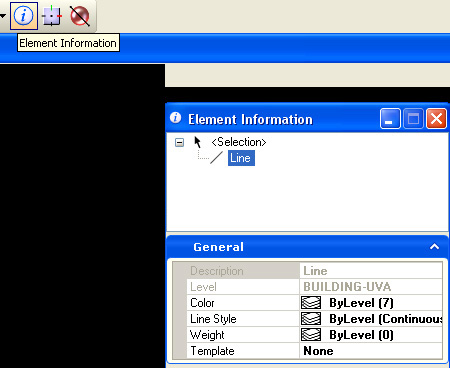Click the red sphere crossed-out icon
The width and height of the screenshot is (450, 368).
coord(80,16)
